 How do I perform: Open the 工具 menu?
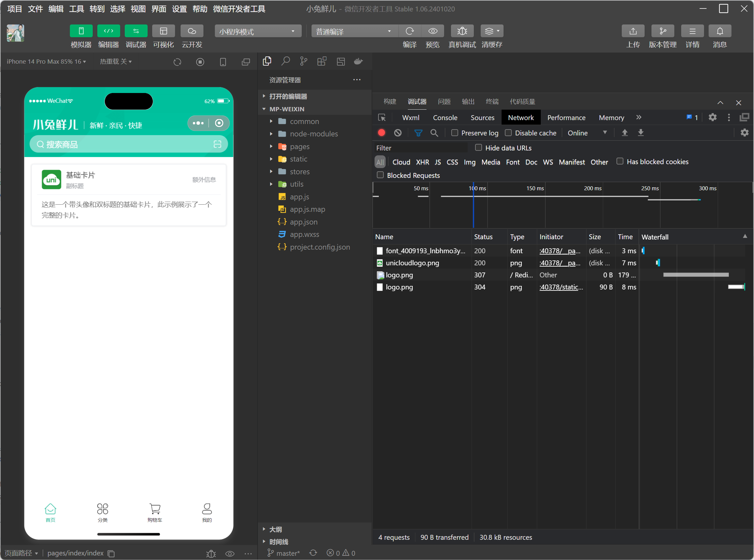(76, 9)
